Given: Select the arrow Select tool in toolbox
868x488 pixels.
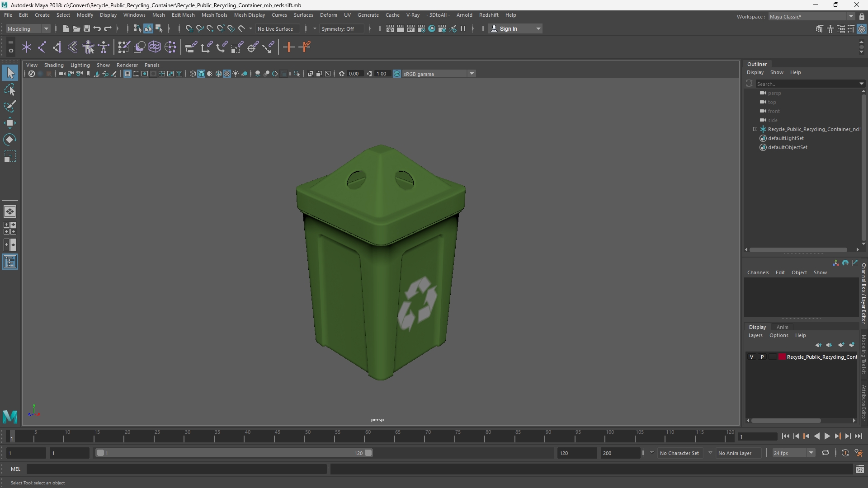Looking at the screenshot, I should point(10,73).
